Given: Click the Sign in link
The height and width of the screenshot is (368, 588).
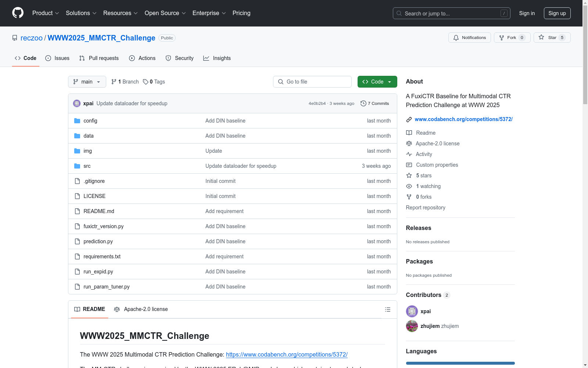Looking at the screenshot, I should [x=527, y=13].
